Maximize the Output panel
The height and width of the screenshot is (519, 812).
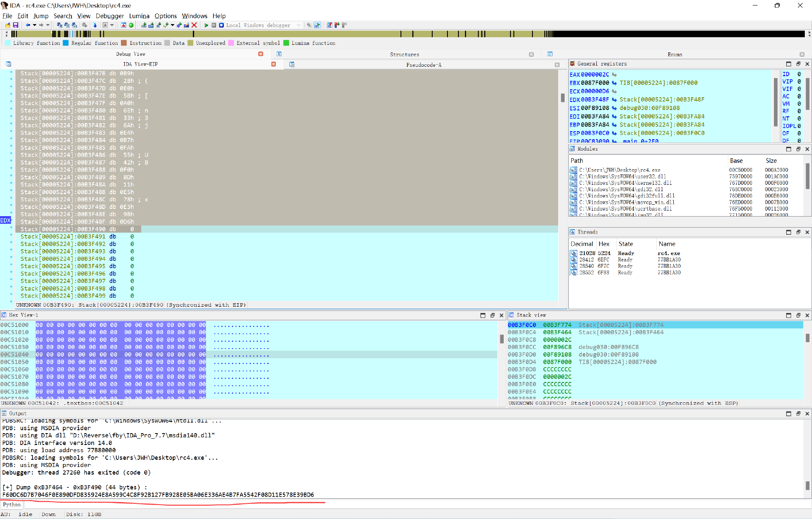(x=789, y=414)
